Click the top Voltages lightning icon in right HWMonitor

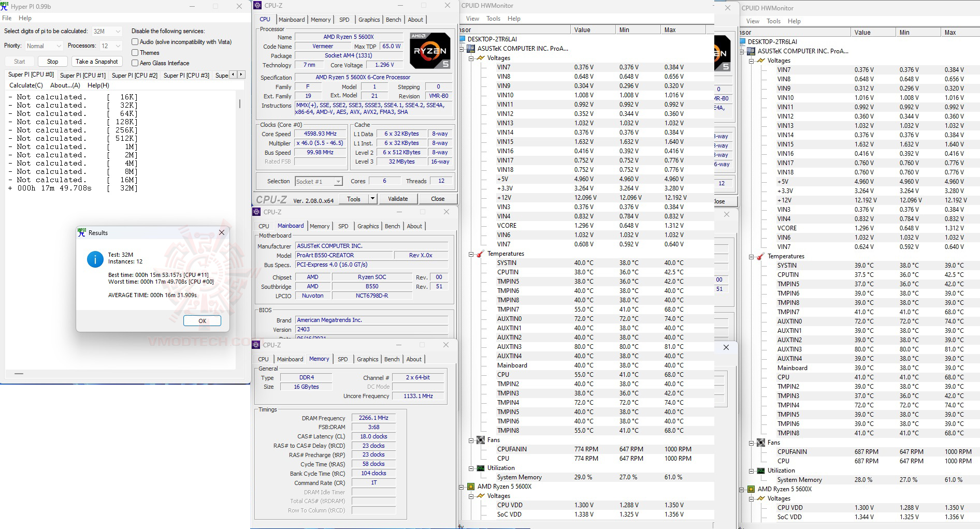761,61
